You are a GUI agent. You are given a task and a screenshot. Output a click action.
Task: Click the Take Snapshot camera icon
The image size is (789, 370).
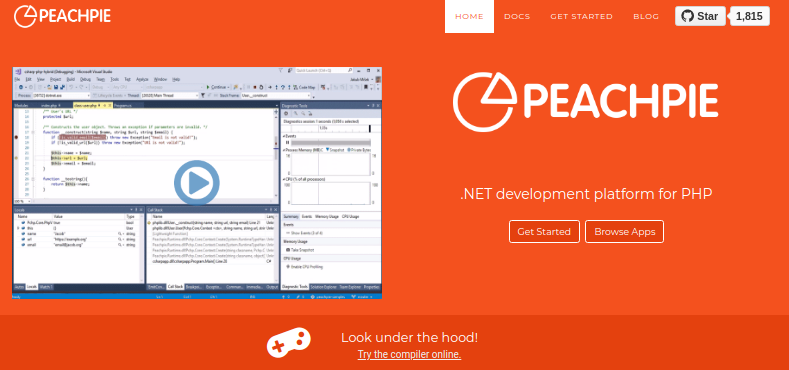click(x=288, y=250)
